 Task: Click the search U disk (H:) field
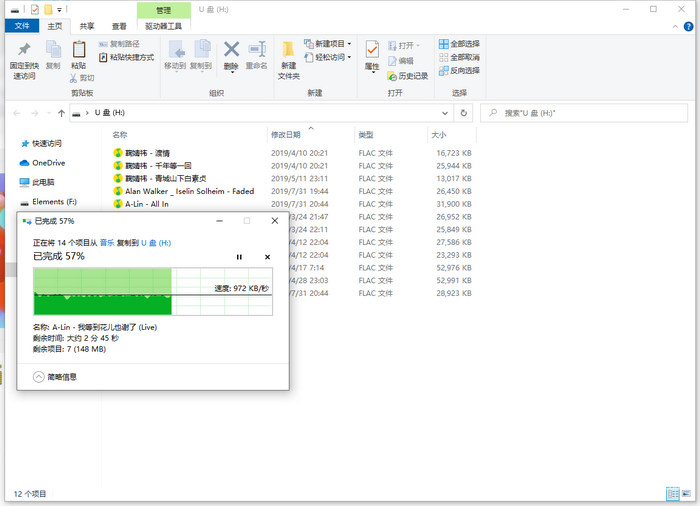tap(584, 113)
